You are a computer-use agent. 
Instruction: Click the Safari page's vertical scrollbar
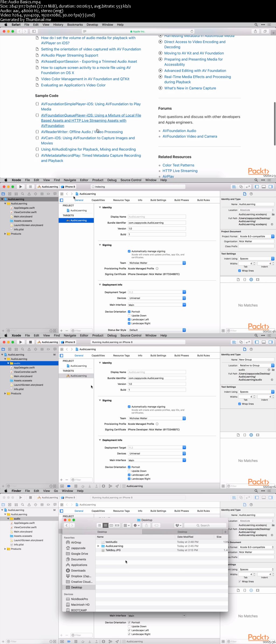pyautogui.click(x=275, y=124)
